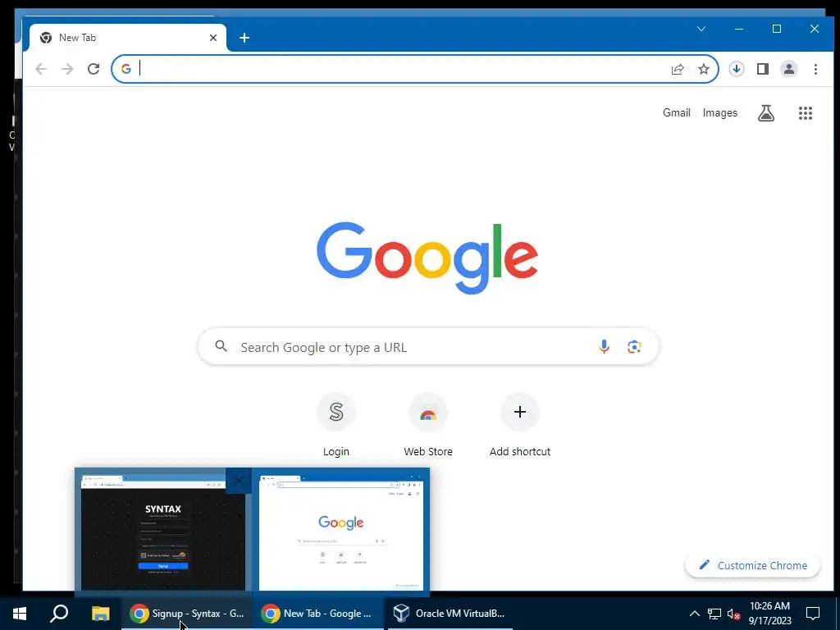
Task: Open the Login shortcut
Action: click(336, 426)
